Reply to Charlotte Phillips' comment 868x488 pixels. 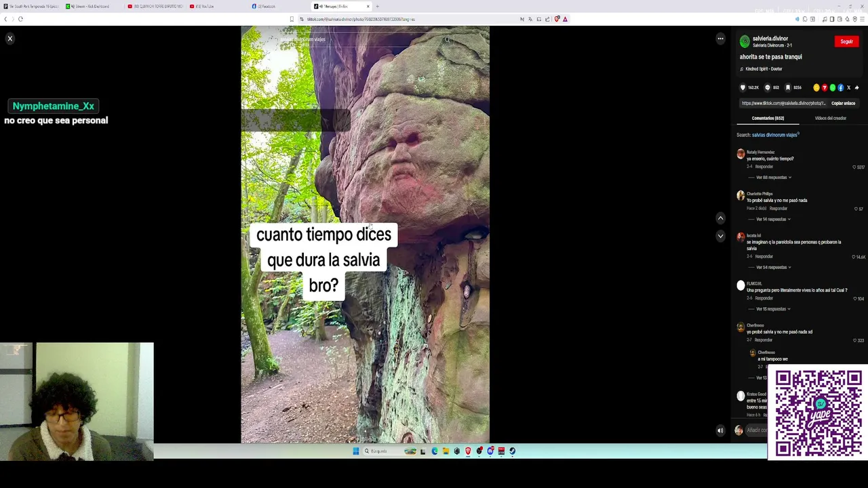[x=778, y=208]
